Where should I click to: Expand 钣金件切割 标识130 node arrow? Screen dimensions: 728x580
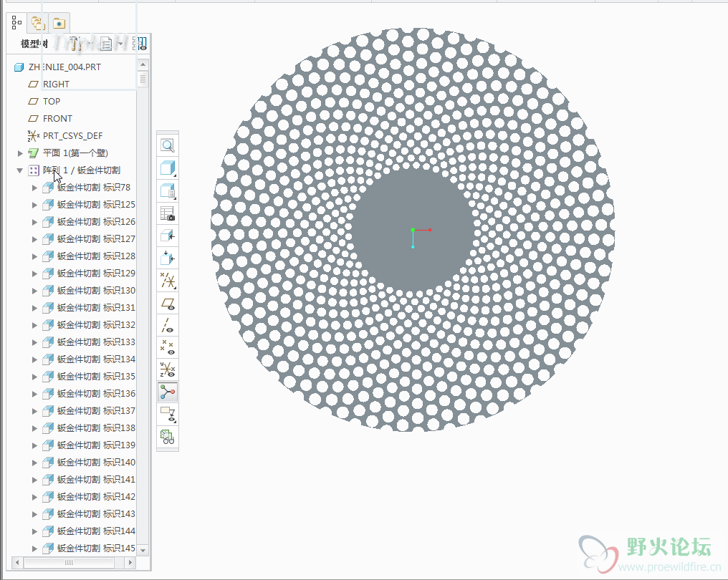click(34, 291)
